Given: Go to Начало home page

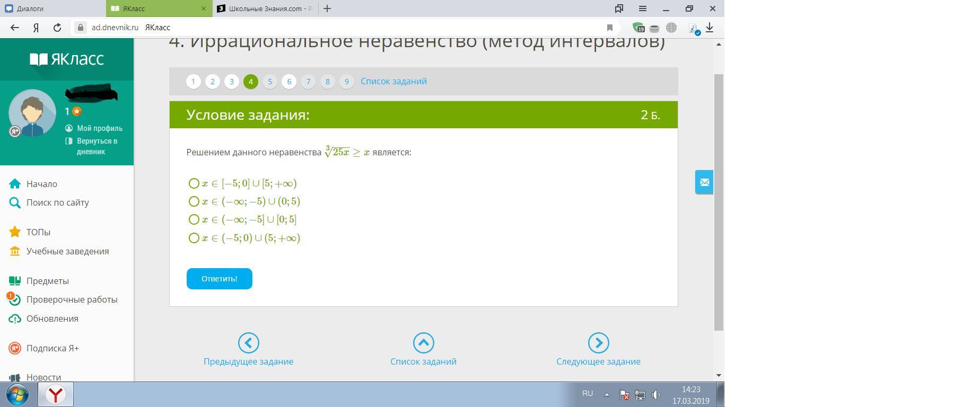Looking at the screenshot, I should coord(42,184).
